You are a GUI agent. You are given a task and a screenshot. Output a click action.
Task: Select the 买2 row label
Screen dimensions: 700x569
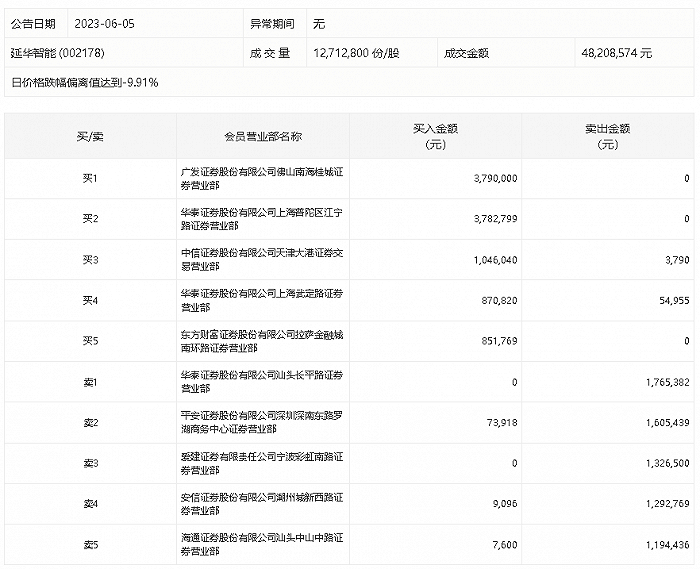point(90,219)
